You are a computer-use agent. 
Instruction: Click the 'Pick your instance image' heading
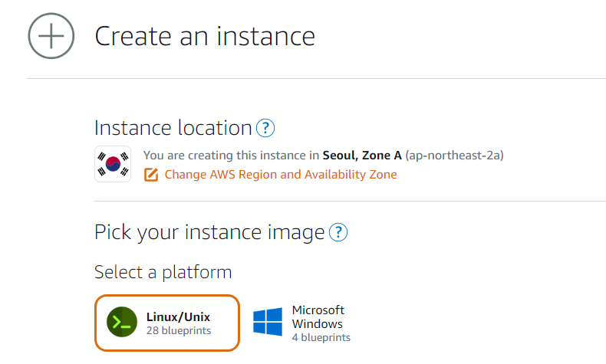[x=209, y=233]
